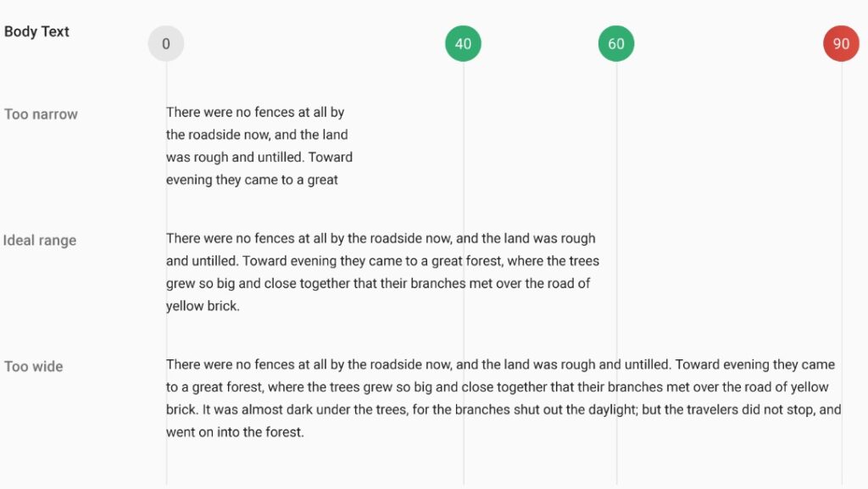Click the Ideal range label
Viewport: 868px width, 489px height.
point(40,241)
